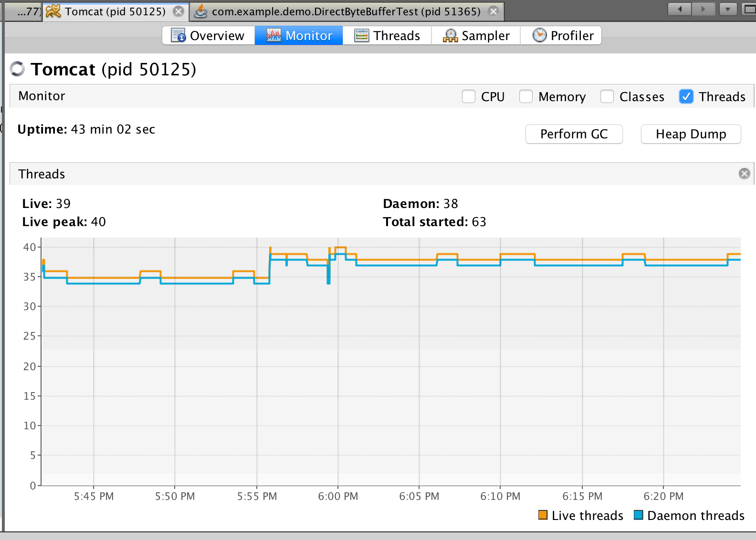756x540 pixels.
Task: Click the 6:20 PM time axis label
Action: [663, 496]
